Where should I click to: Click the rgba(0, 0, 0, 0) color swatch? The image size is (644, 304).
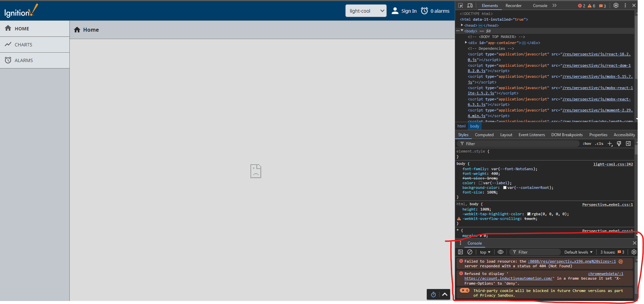click(529, 214)
